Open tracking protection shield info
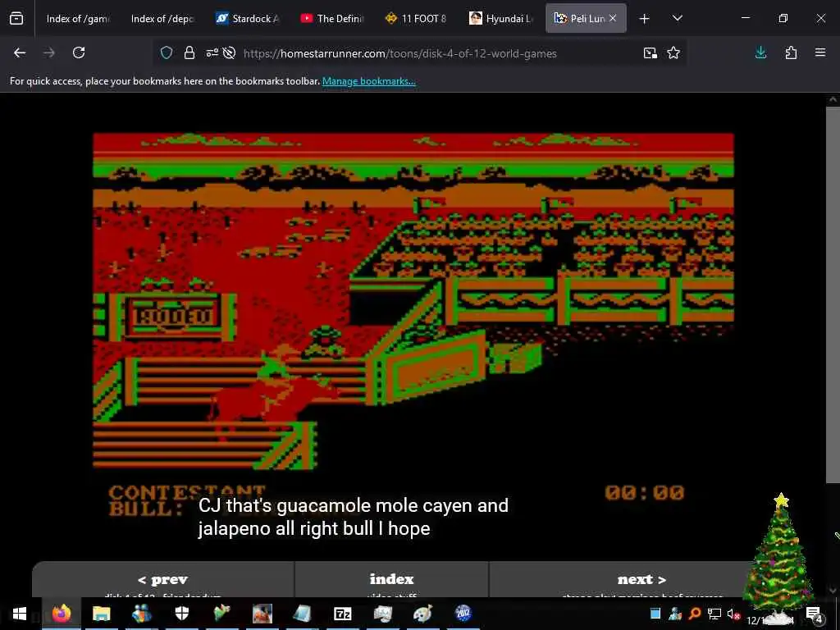 [x=167, y=52]
